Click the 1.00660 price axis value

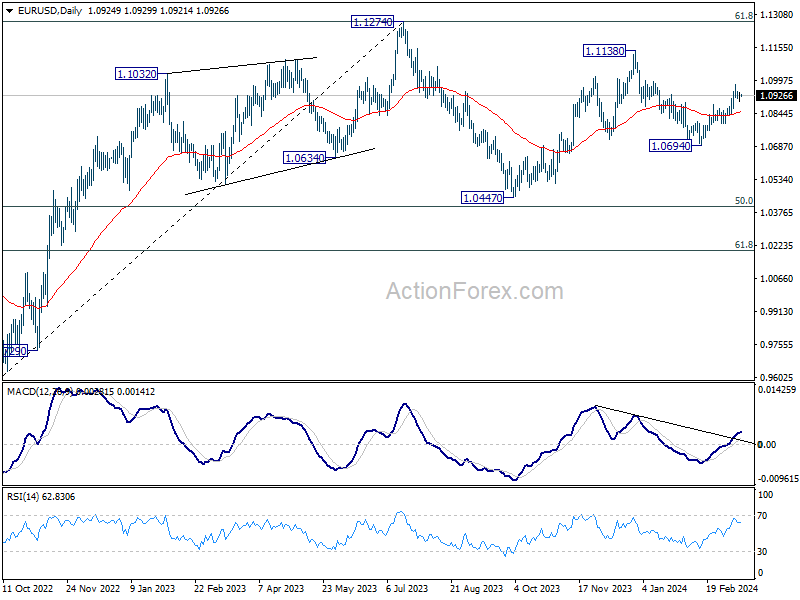click(777, 279)
